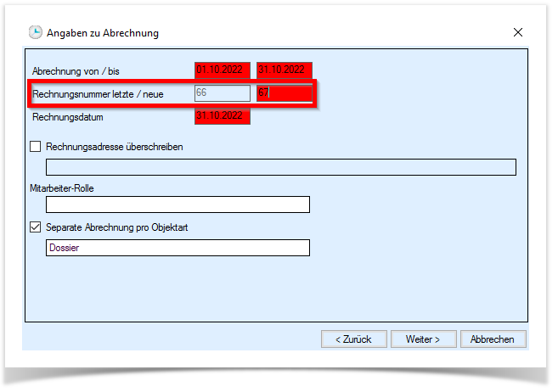Screen dimensions: 558x392
Task: Close the Angaben zu Abrechnung dialog
Action: coord(518,32)
